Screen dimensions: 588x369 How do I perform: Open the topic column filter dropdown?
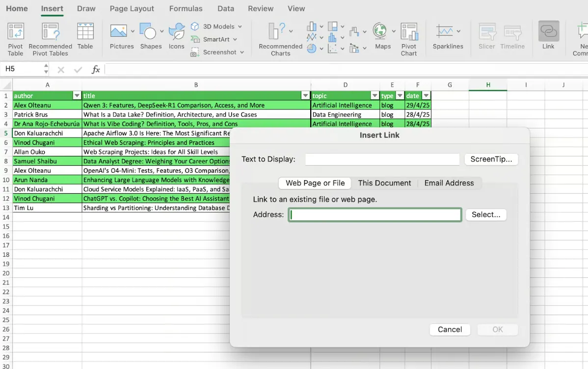[375, 96]
